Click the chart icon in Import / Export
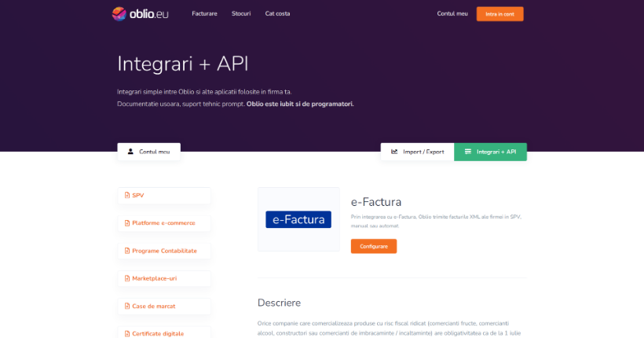Image resolution: width=644 pixels, height=338 pixels. pos(394,152)
